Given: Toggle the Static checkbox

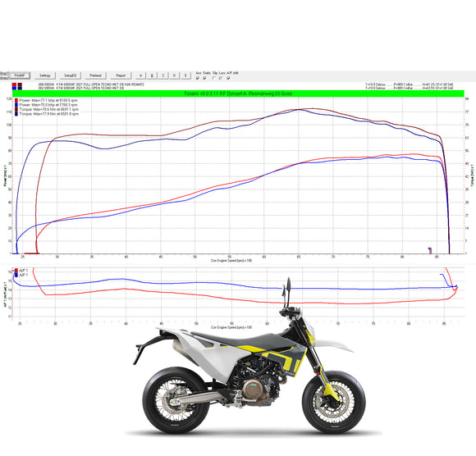Looking at the screenshot, I should click(x=204, y=78).
